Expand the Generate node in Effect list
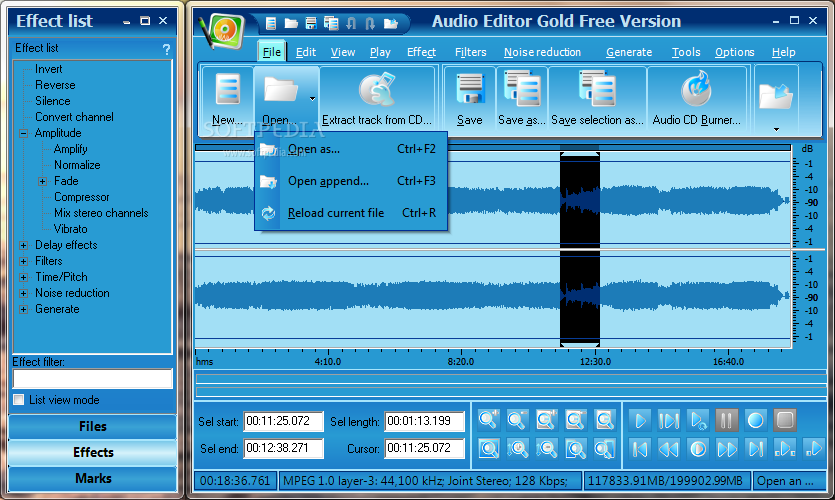The image size is (835, 500). (23, 309)
